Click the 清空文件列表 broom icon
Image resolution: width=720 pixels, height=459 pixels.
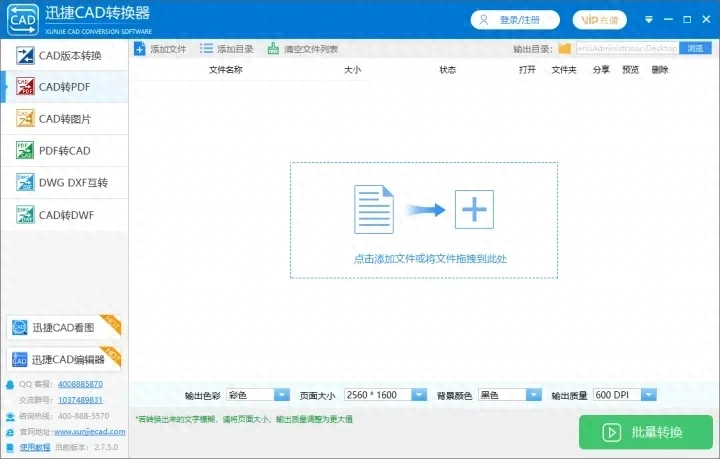(x=273, y=48)
